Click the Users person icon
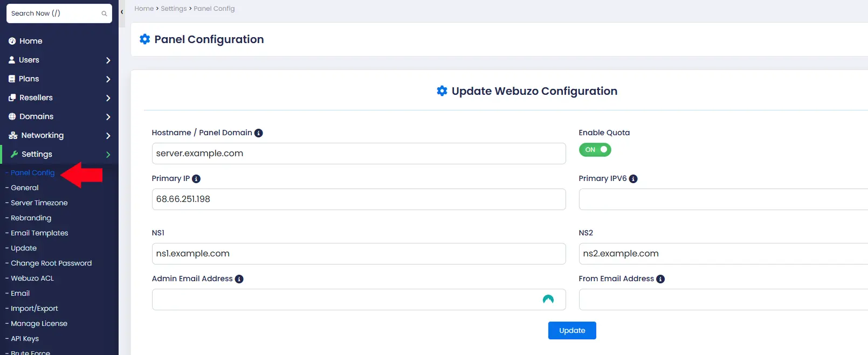This screenshot has height=355, width=868. [x=12, y=60]
